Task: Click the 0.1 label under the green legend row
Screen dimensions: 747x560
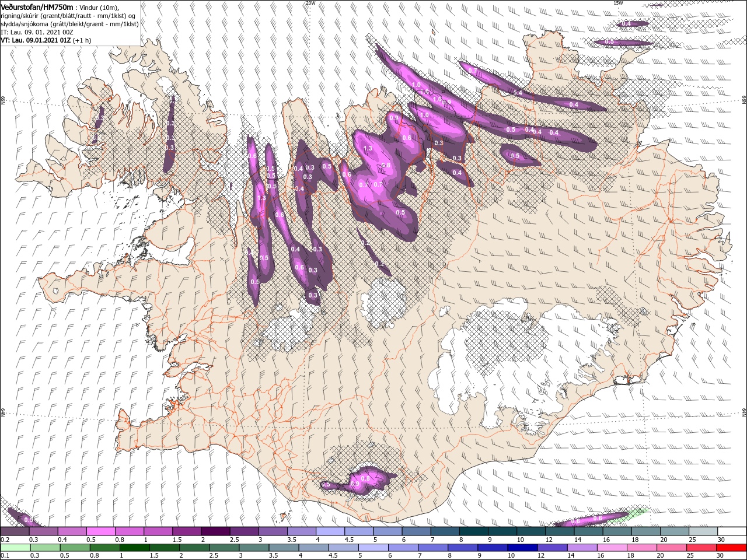Action: click(x=4, y=555)
